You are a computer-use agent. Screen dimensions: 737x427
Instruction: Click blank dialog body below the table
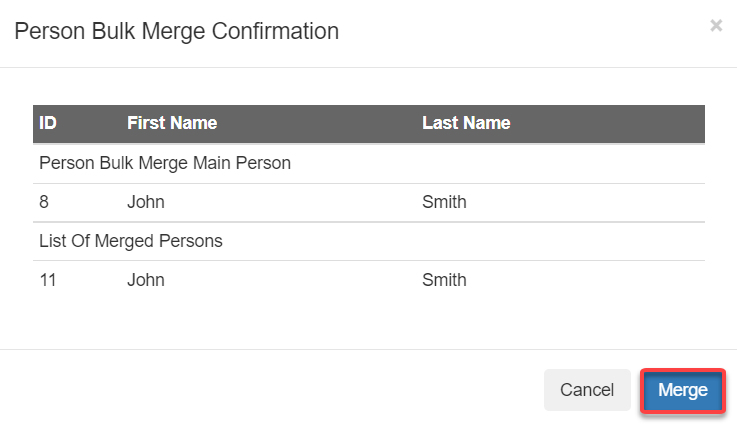click(368, 322)
